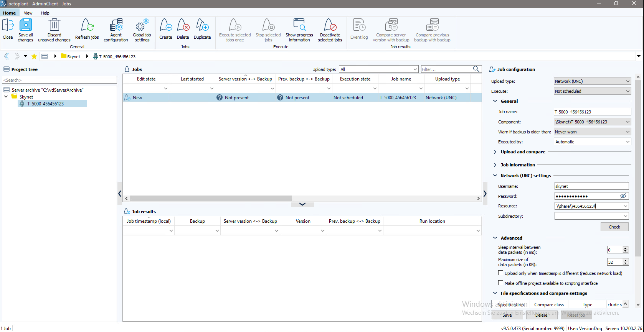Delete the selected job via ribbon
The height and width of the screenshot is (332, 644).
coord(183,25)
